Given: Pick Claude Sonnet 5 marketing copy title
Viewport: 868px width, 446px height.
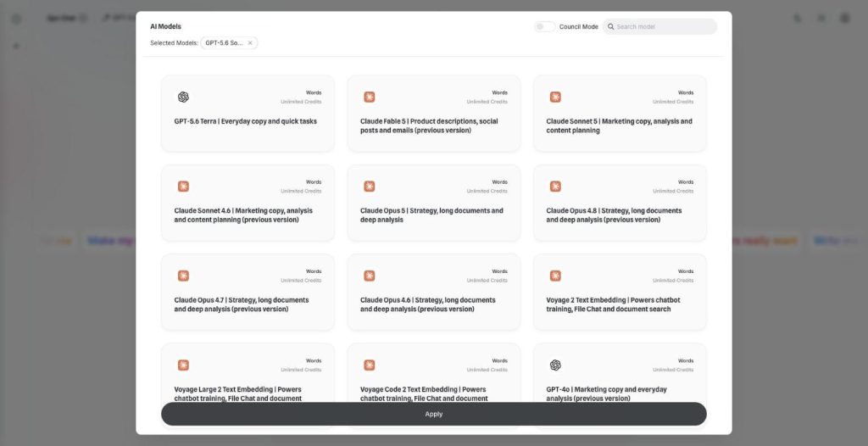Looking at the screenshot, I should pos(619,125).
